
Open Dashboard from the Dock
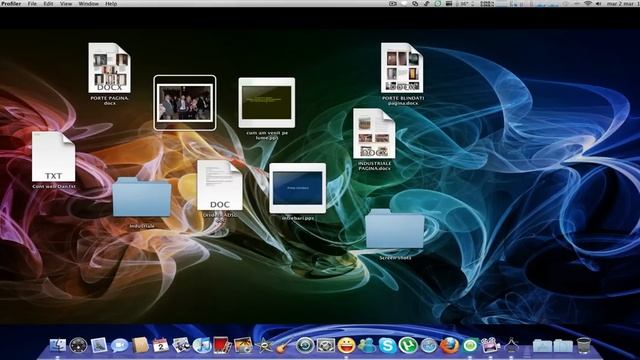click(x=78, y=346)
